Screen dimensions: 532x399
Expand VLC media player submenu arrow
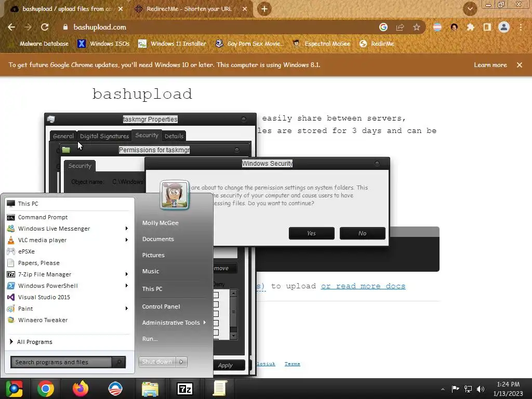tap(127, 240)
